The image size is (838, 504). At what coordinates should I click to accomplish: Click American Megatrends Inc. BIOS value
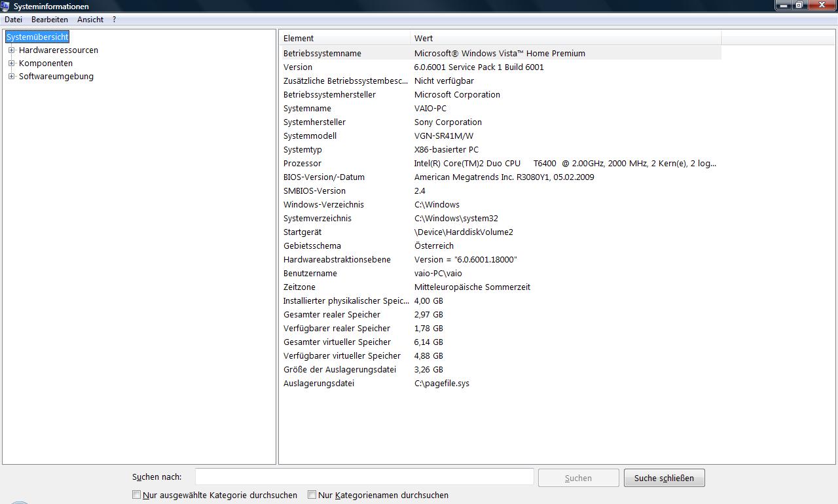(504, 177)
